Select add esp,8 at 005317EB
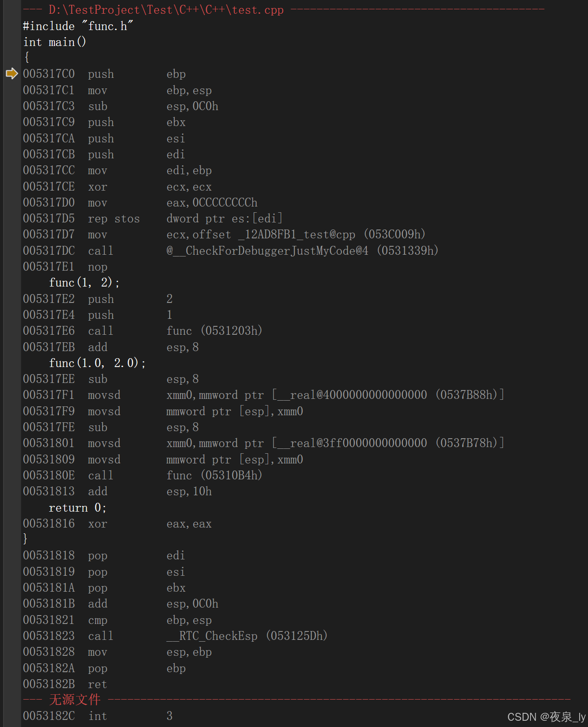The height and width of the screenshot is (727, 588). tap(111, 347)
